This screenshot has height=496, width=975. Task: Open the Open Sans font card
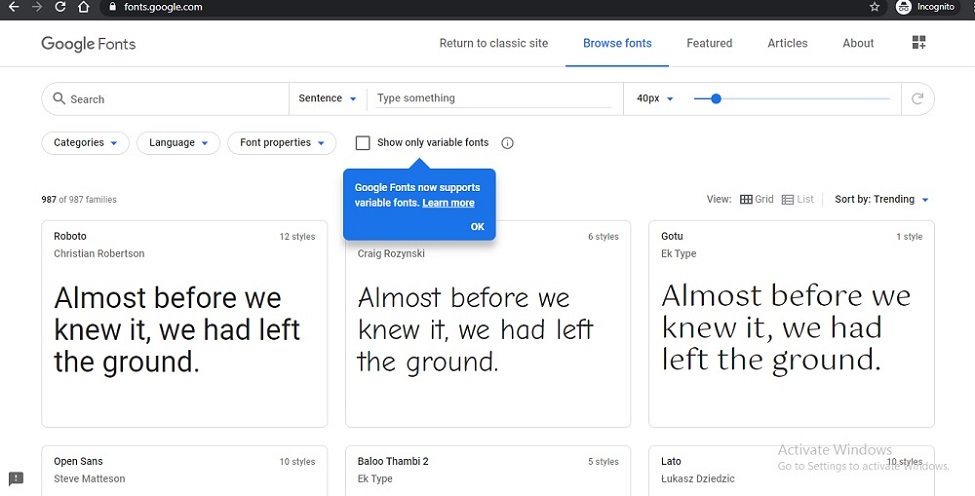(185, 471)
